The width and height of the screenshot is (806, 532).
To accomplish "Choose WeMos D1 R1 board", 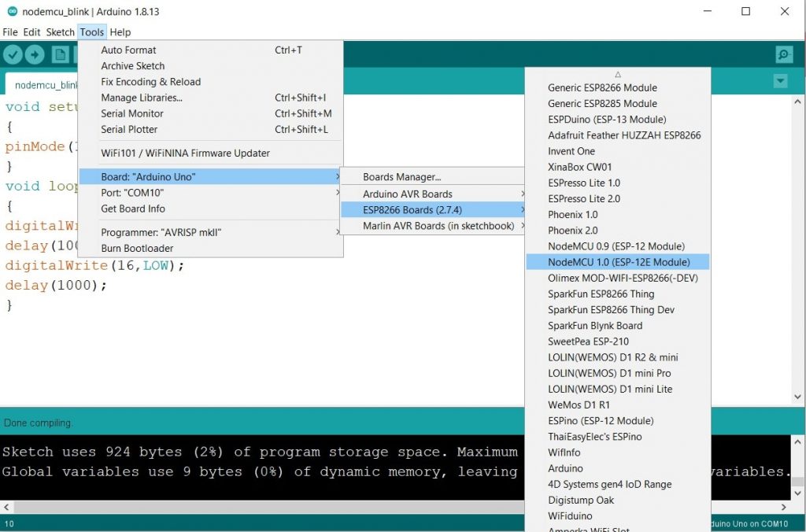I will (x=618, y=405).
